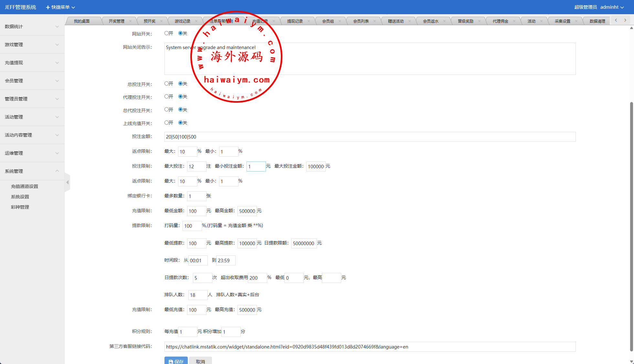634x364 pixels.
Task: Set 总投注开关 to 关
Action: coord(180,84)
